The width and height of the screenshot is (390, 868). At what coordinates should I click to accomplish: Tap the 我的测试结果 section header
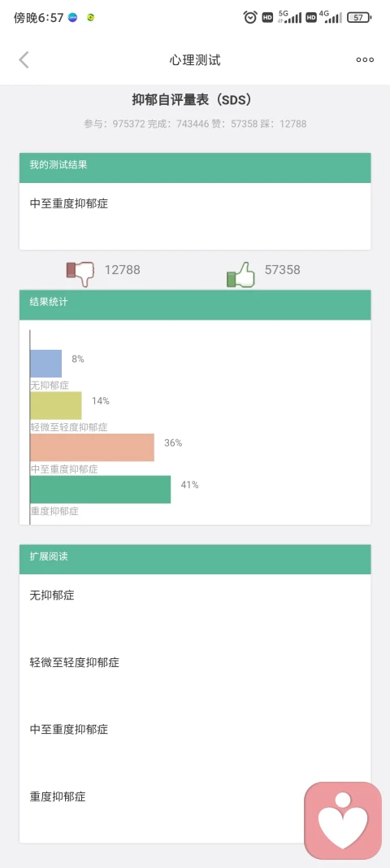[195, 168]
